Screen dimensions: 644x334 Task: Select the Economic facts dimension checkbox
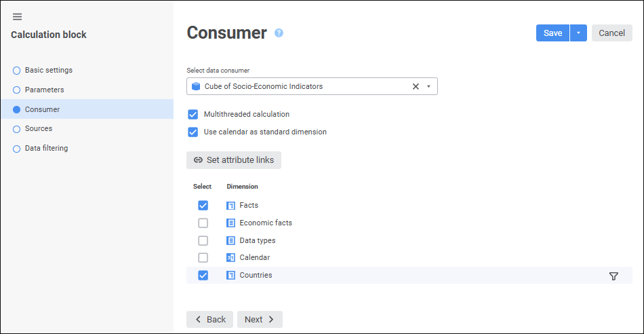point(203,223)
